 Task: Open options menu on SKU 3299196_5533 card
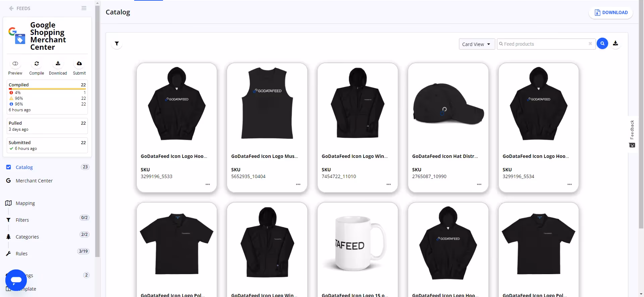click(208, 184)
